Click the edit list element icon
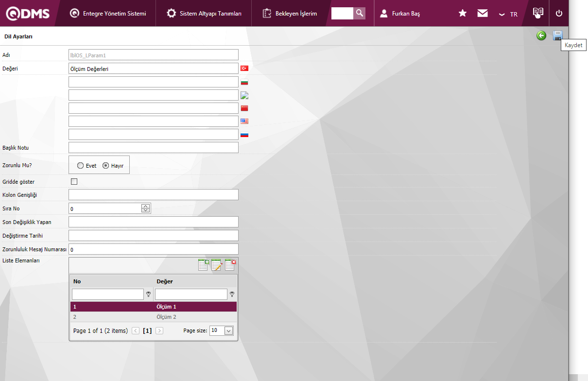This screenshot has width=588, height=381. click(217, 265)
